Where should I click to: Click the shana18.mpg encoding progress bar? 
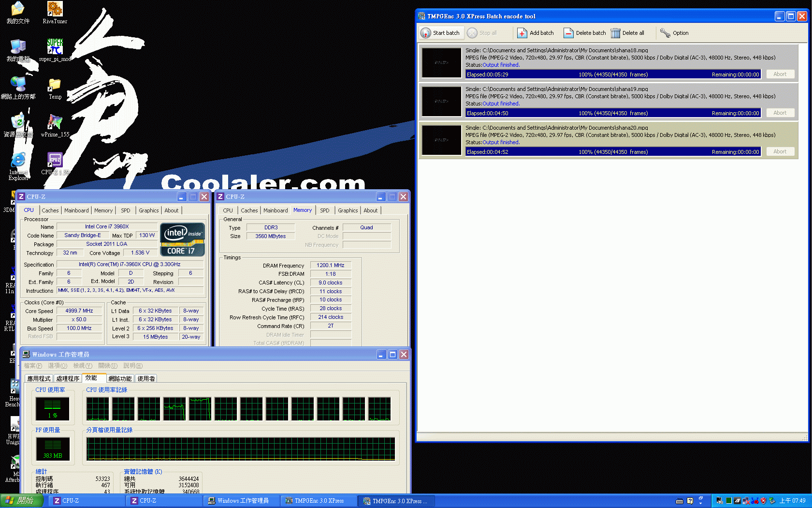point(613,74)
